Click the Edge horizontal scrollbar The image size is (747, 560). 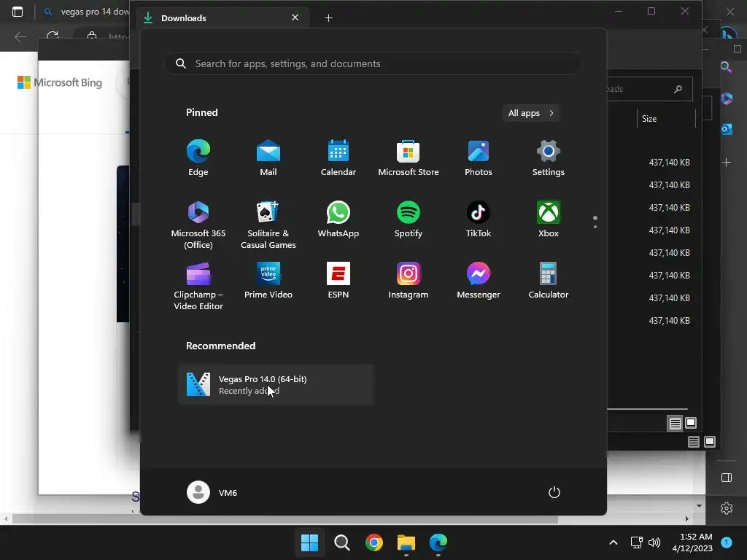coord(285,519)
